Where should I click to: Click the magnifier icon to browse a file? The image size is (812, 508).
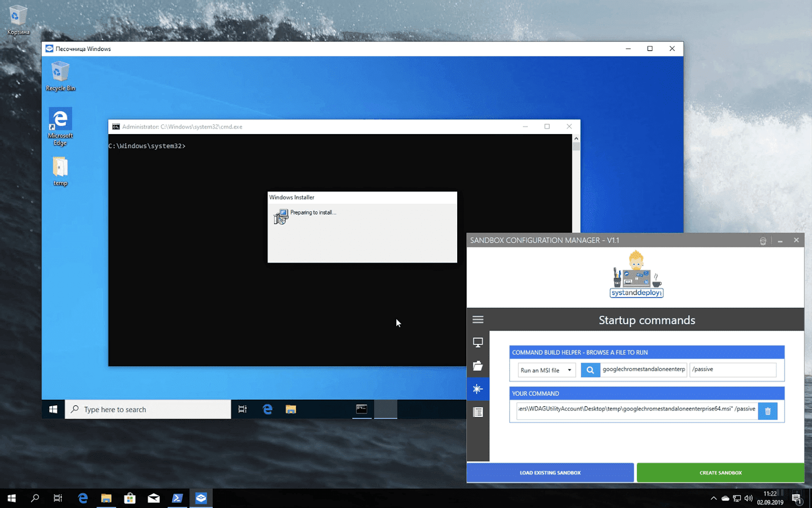point(589,370)
